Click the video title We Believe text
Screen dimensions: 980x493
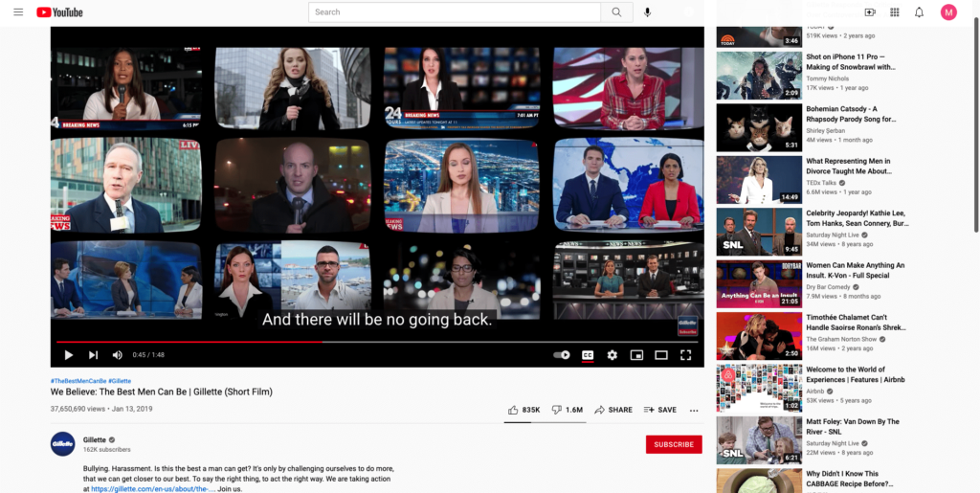point(161,392)
